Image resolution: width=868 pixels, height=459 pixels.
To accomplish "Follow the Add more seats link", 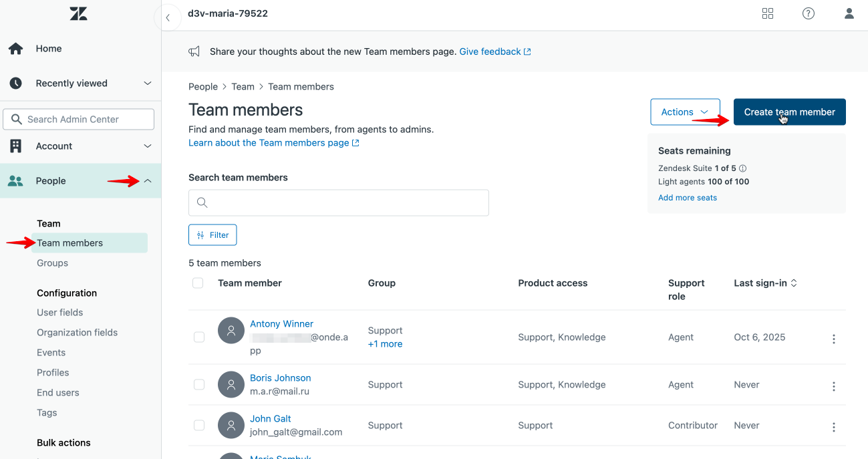I will 688,198.
